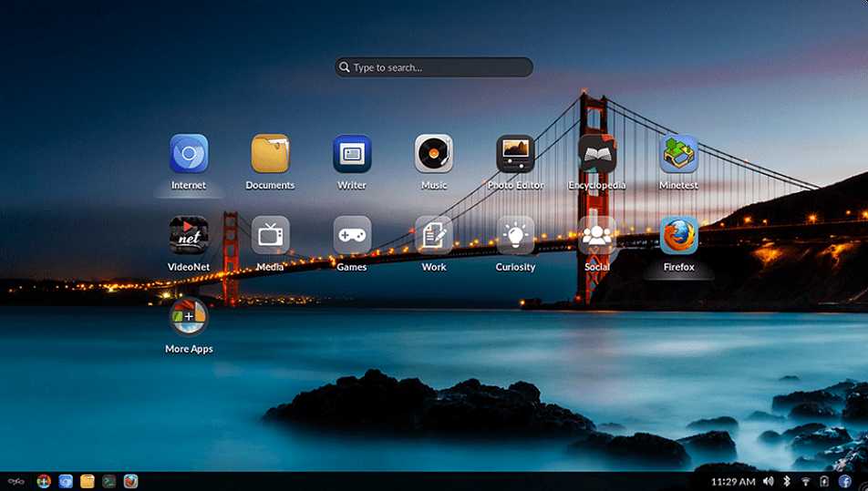Expand the Games folder

[352, 235]
